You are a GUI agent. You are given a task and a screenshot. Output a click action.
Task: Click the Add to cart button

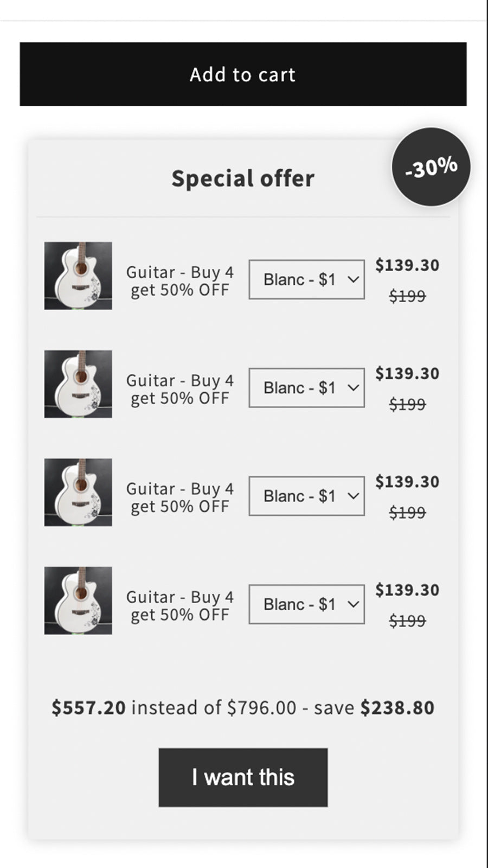(x=243, y=74)
